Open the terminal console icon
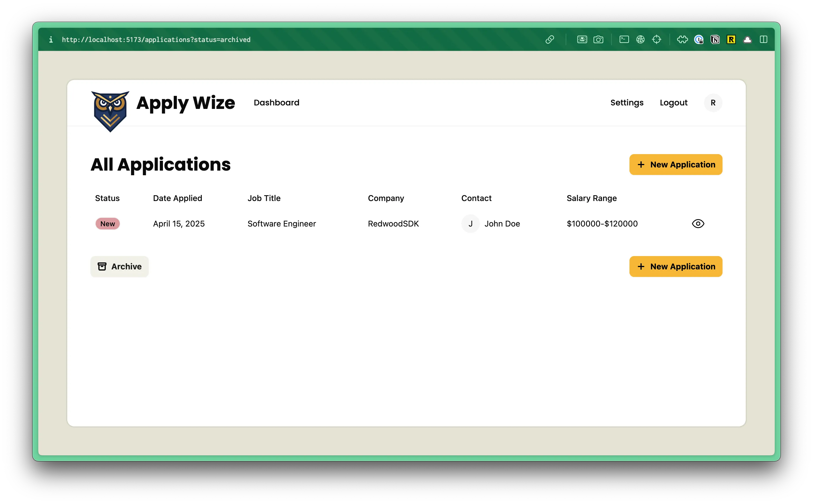The width and height of the screenshot is (813, 504). [x=624, y=39]
